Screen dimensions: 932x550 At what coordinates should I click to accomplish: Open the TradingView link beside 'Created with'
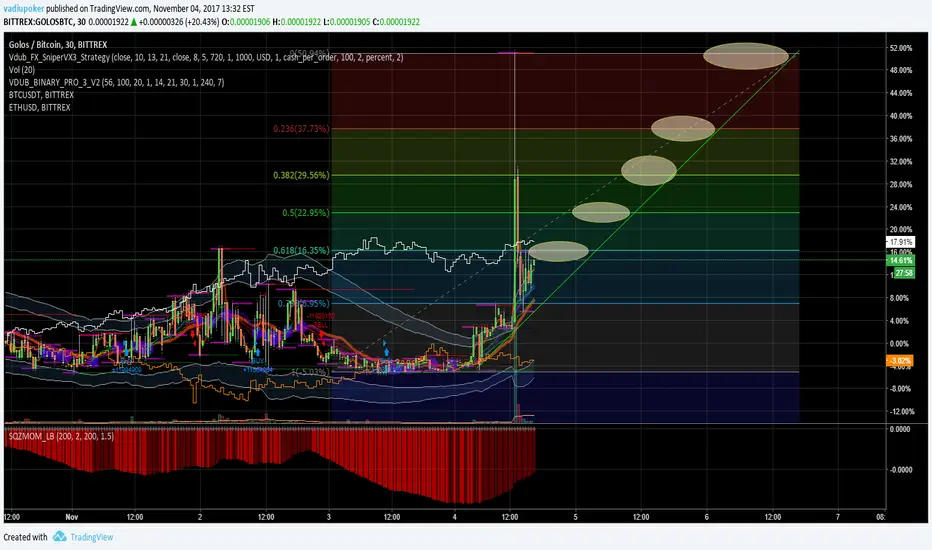click(92, 537)
